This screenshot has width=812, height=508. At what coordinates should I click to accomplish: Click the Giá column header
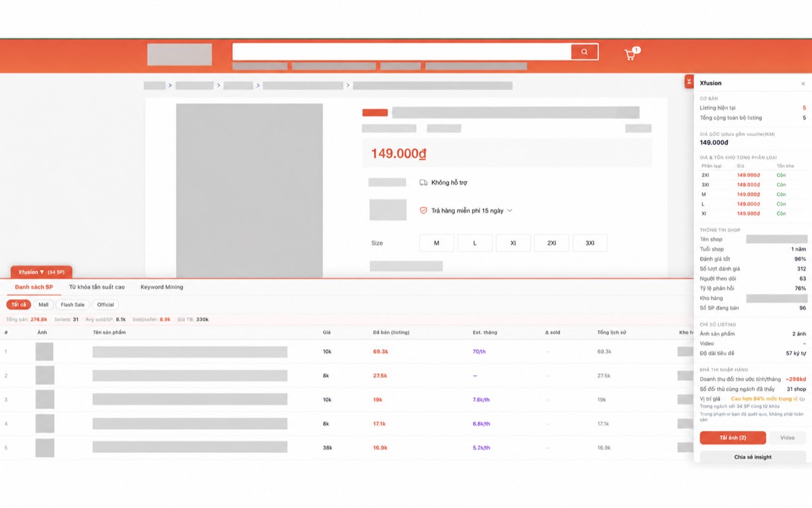click(x=327, y=332)
